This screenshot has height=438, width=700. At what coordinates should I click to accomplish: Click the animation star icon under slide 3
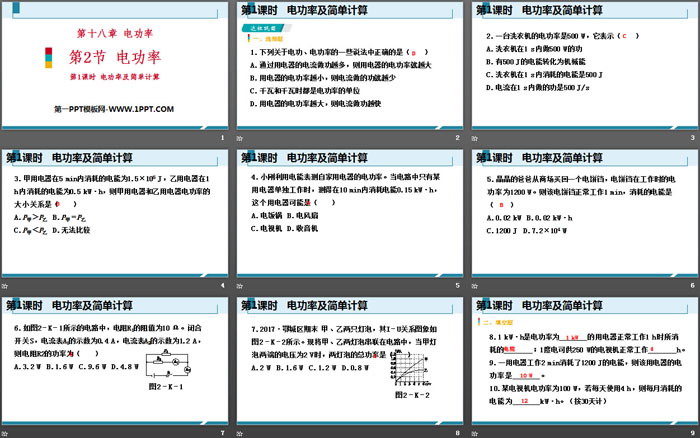click(475, 138)
